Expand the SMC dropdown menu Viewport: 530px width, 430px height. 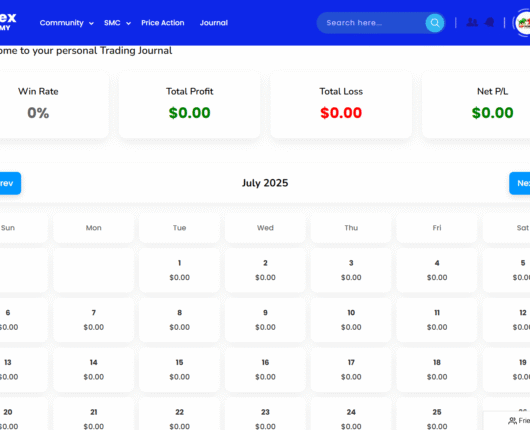pyautogui.click(x=117, y=23)
